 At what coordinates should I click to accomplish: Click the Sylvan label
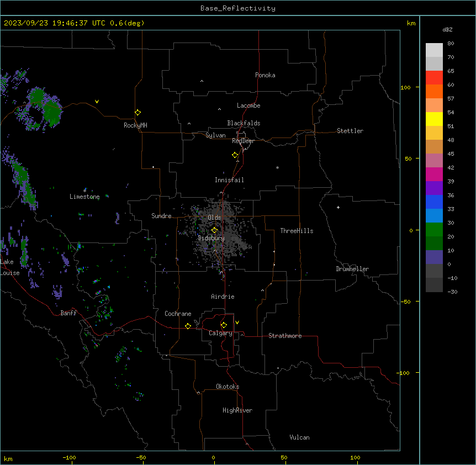215,135
